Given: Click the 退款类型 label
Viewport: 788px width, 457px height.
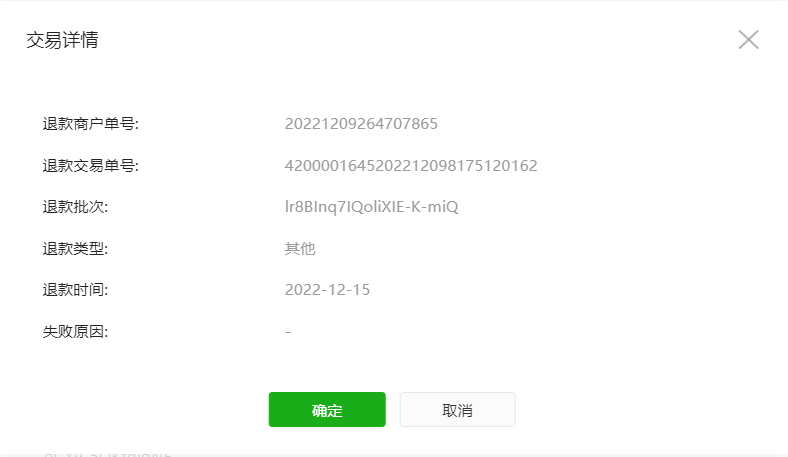Looking at the screenshot, I should pos(75,248).
